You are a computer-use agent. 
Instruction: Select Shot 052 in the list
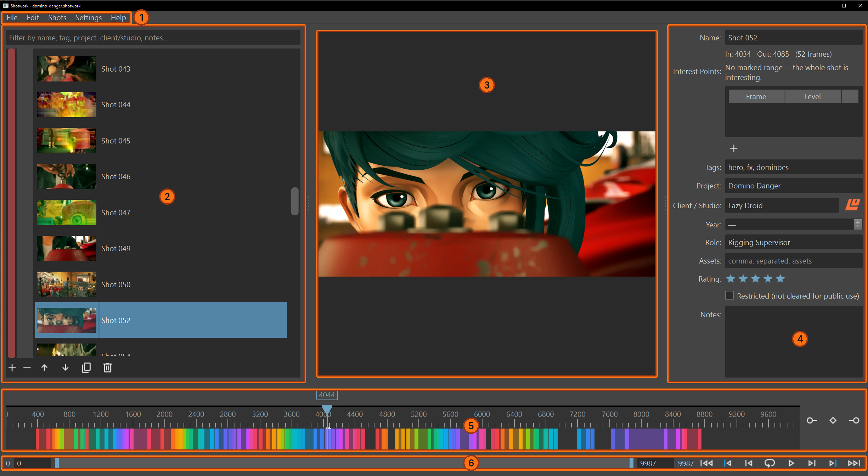161,320
